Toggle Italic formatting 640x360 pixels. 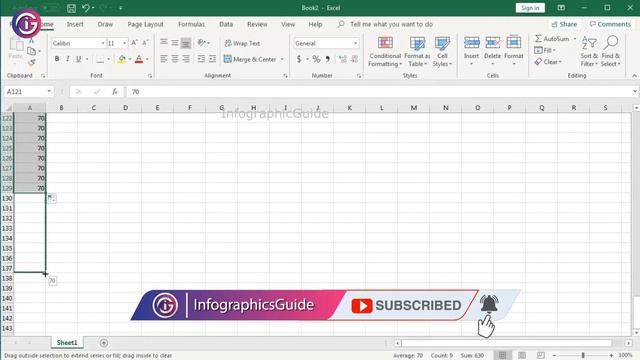[x=68, y=59]
